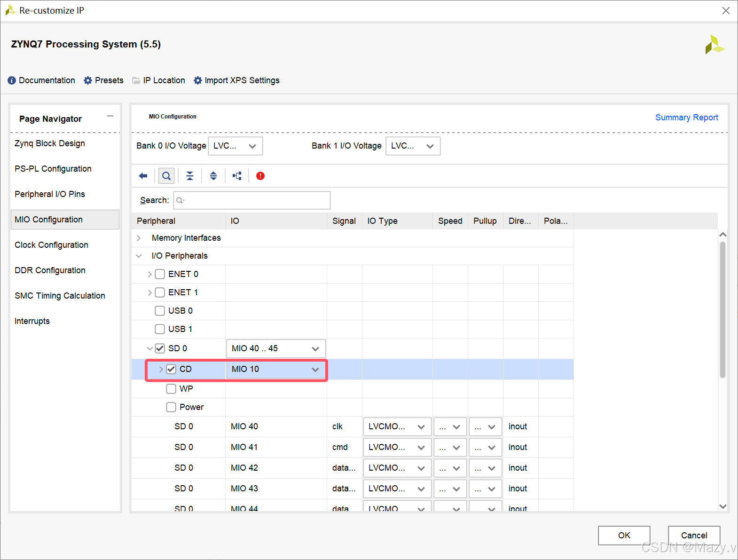Image resolution: width=738 pixels, height=560 pixels.
Task: Expand the ENET 0 node arrow
Action: 149,274
